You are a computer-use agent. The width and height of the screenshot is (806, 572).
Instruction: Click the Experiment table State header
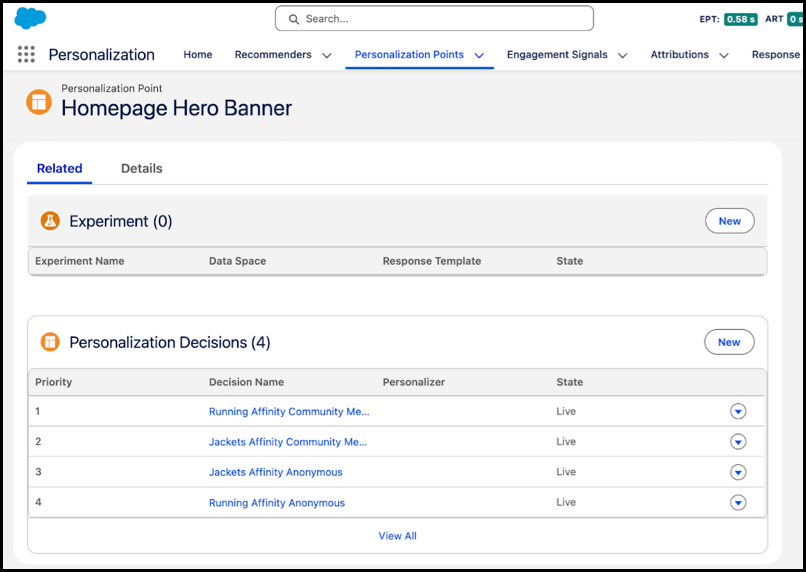(570, 261)
